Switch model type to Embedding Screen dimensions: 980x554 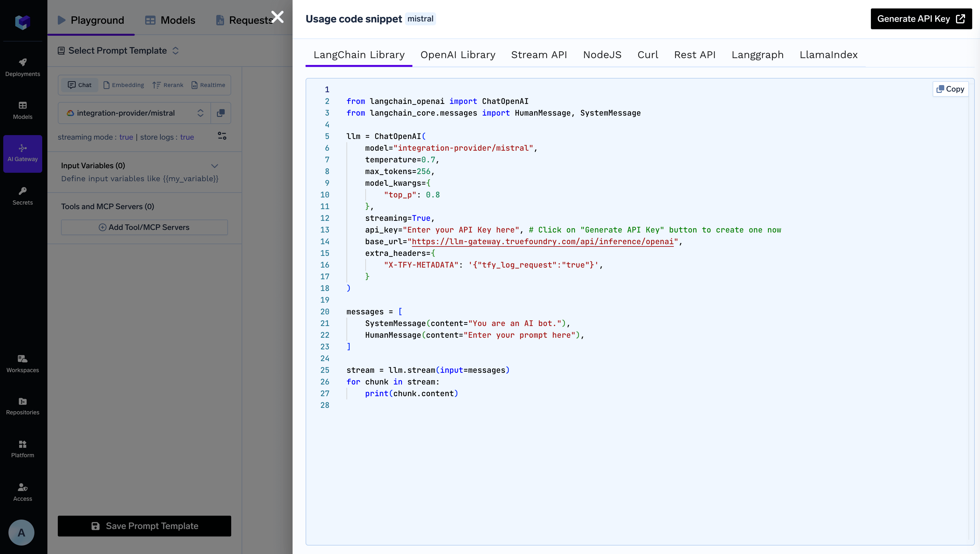pos(124,85)
